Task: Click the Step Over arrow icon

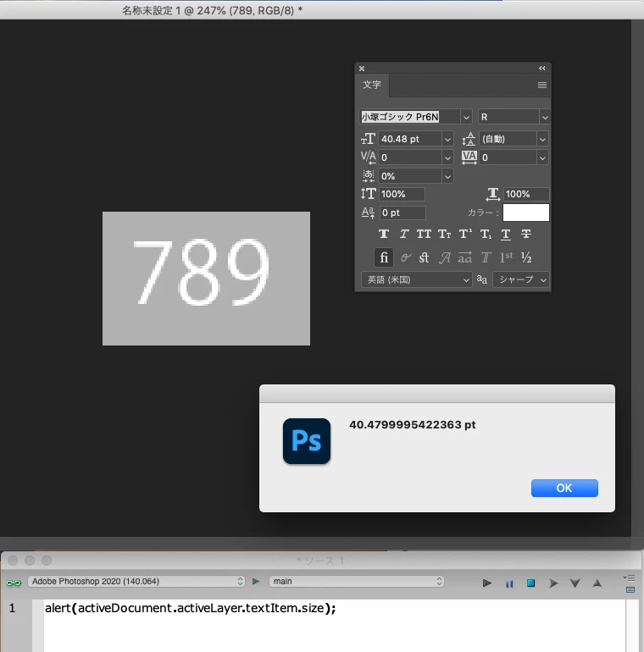Action: coord(552,583)
